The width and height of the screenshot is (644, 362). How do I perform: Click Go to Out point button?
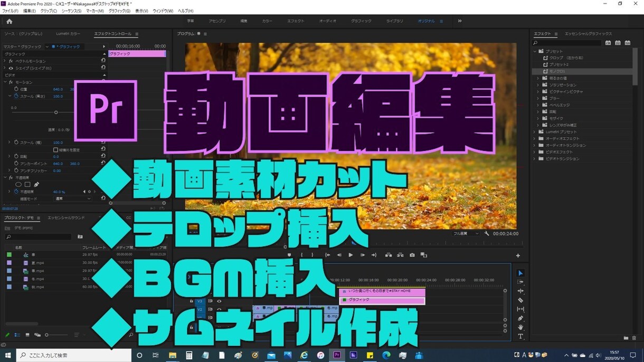point(374,255)
